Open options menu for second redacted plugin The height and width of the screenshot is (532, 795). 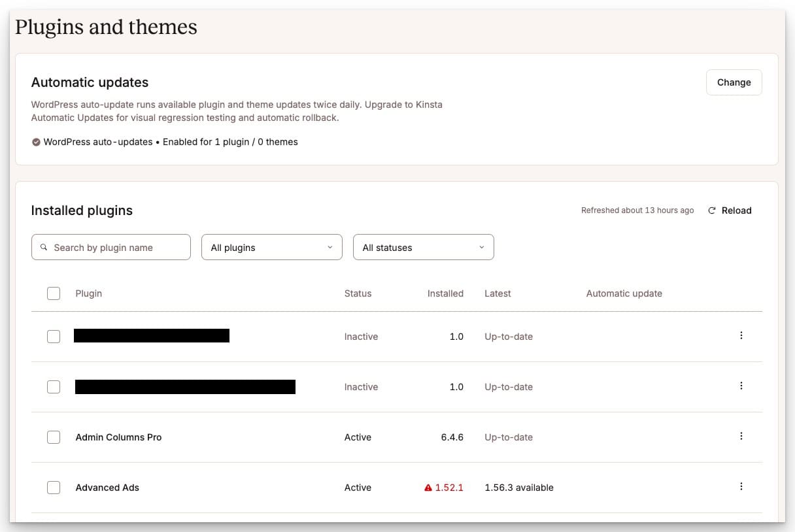(x=741, y=386)
